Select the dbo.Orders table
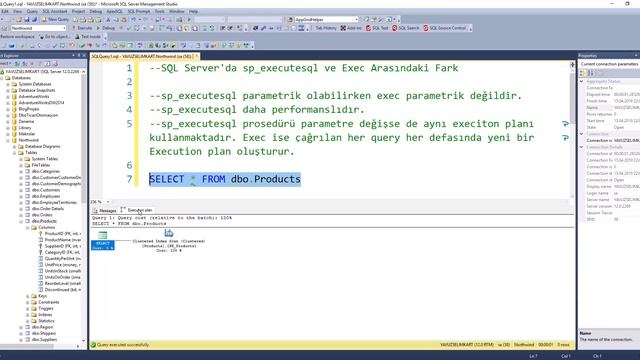Image resolution: width=640 pixels, height=360 pixels. coord(42,215)
